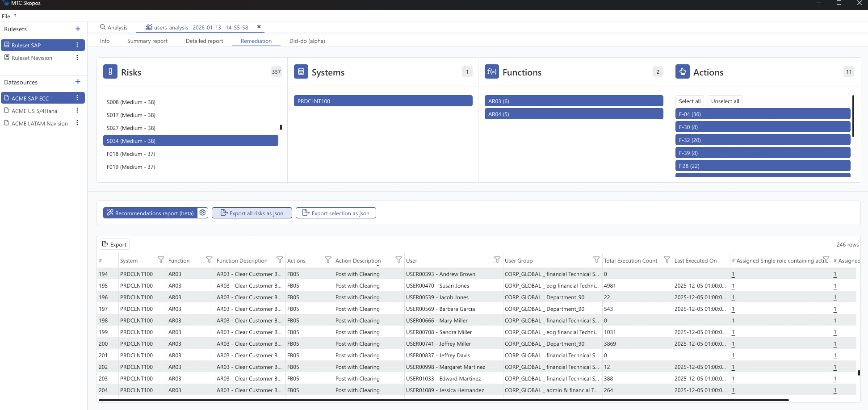The image size is (868, 410).
Task: Add a new ruleset using the plus icon
Action: [77, 29]
